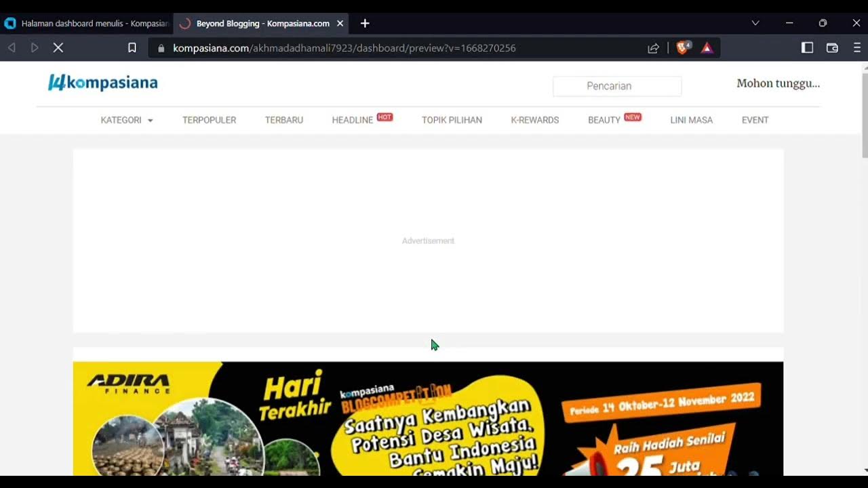Open the TERPOPULER menu item
868x488 pixels.
pyautogui.click(x=209, y=120)
